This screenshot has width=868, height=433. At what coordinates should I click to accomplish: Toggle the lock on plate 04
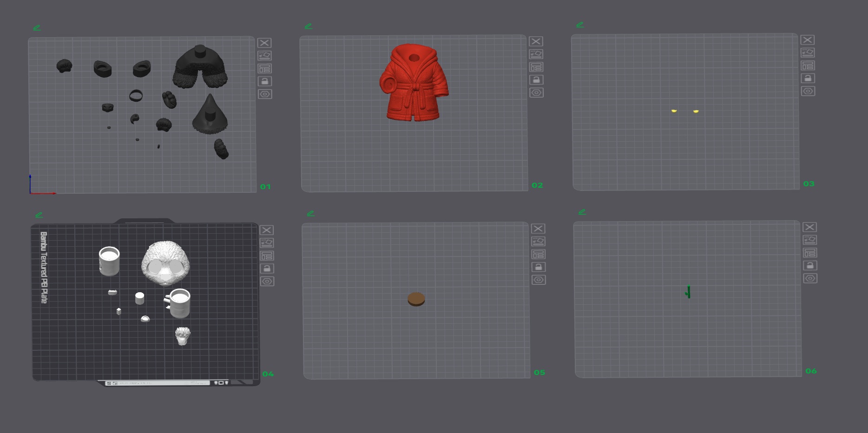(x=267, y=269)
